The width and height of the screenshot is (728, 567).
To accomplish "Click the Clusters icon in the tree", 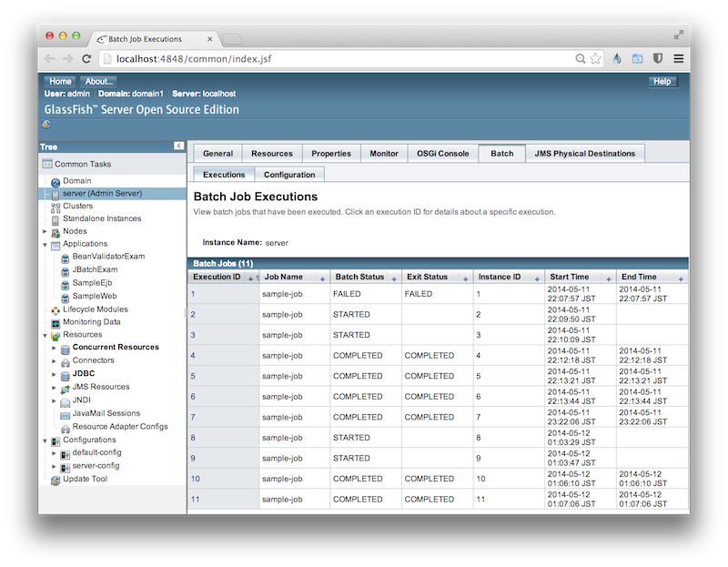I will [x=56, y=207].
